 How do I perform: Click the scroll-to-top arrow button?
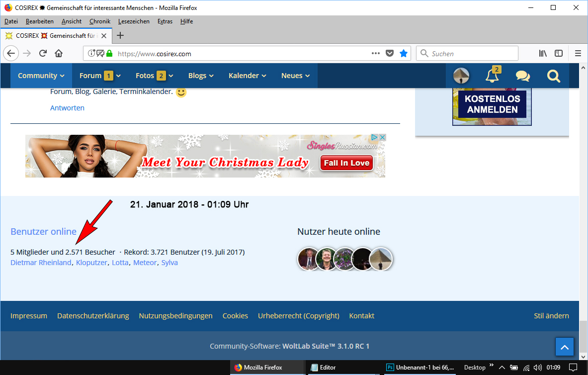pyautogui.click(x=565, y=347)
